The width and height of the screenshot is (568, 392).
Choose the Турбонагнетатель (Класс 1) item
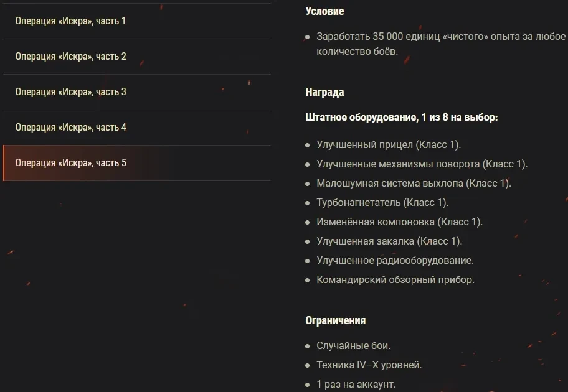pyautogui.click(x=382, y=203)
